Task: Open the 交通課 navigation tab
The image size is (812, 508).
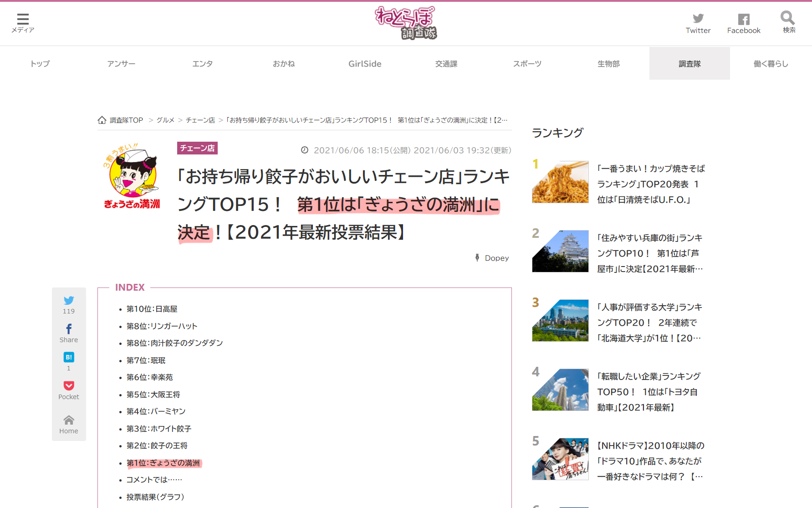Action: 446,64
